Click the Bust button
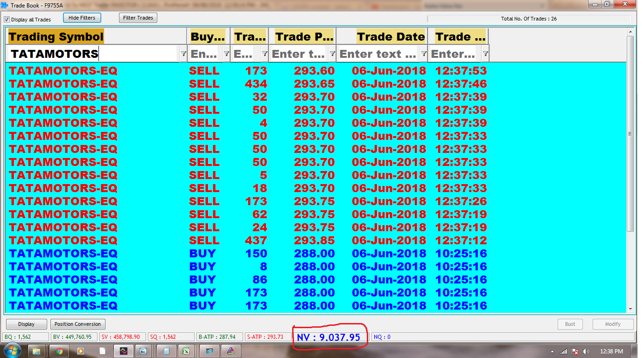Image resolution: width=644 pixels, height=358 pixels. (570, 324)
